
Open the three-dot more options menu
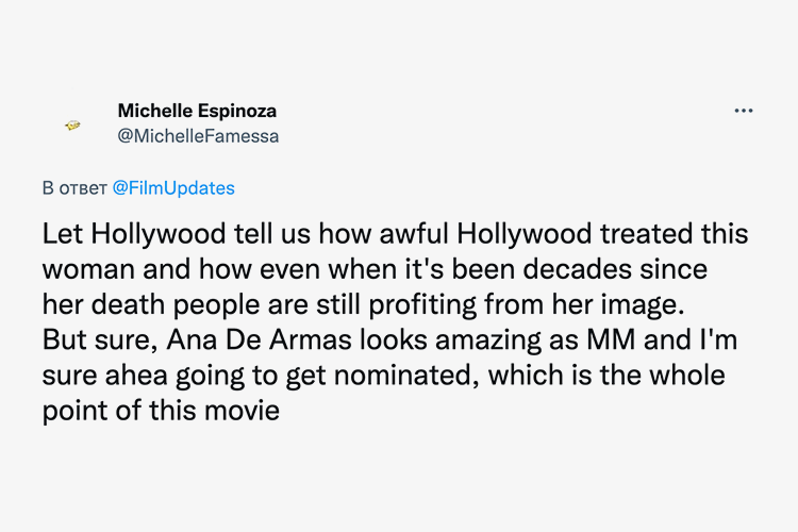(x=743, y=111)
